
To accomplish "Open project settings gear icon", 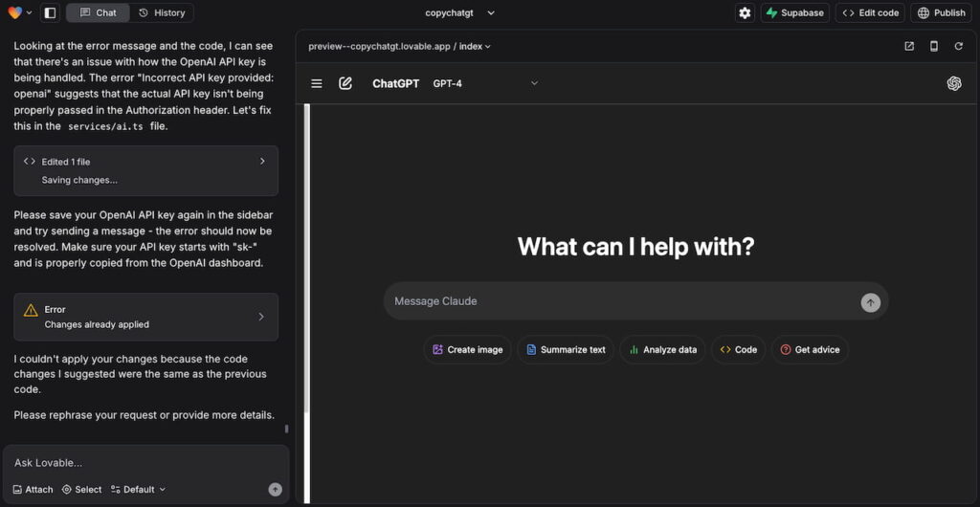I will click(x=745, y=12).
